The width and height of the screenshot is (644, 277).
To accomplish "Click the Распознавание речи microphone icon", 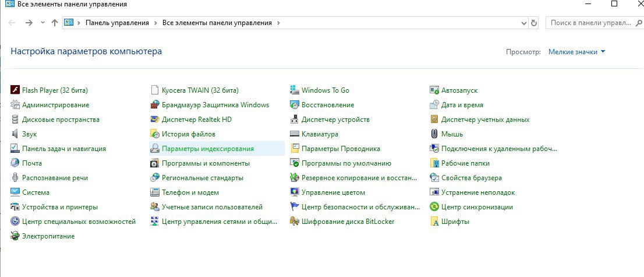I will 15,178.
